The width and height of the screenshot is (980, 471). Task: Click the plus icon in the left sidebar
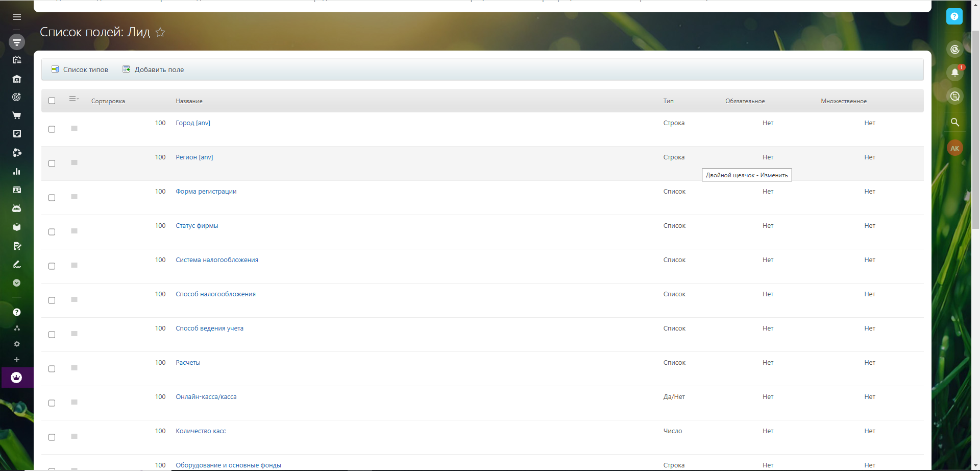pyautogui.click(x=17, y=360)
